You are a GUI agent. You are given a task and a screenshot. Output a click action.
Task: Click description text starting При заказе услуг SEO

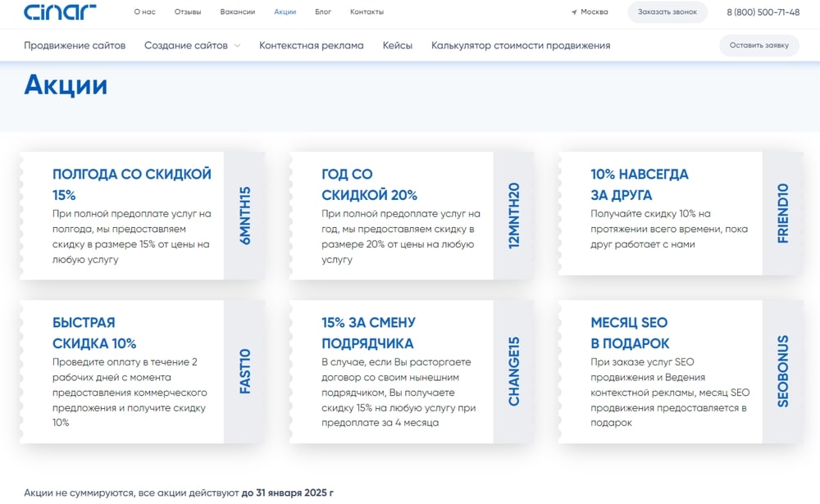tap(670, 392)
